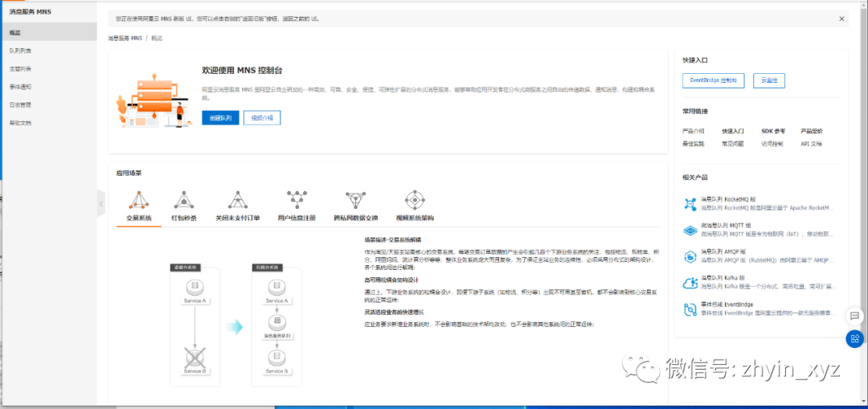The width and height of the screenshot is (868, 409).
Task: Click the 跨私网数据交换 scenario icon
Action: (x=355, y=200)
